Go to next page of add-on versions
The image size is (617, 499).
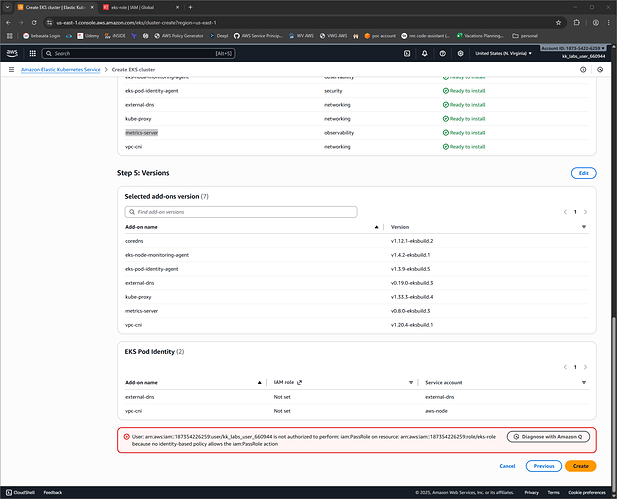tap(586, 212)
